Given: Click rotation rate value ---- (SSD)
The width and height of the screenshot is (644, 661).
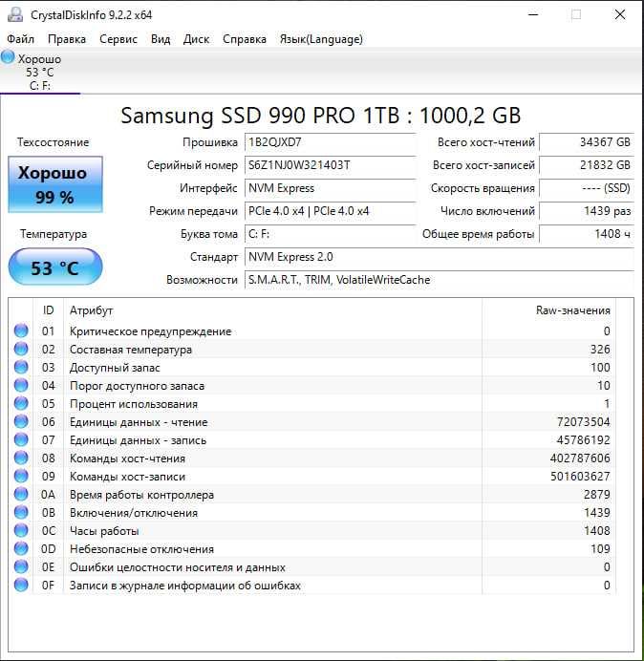Looking at the screenshot, I should click(x=587, y=188).
